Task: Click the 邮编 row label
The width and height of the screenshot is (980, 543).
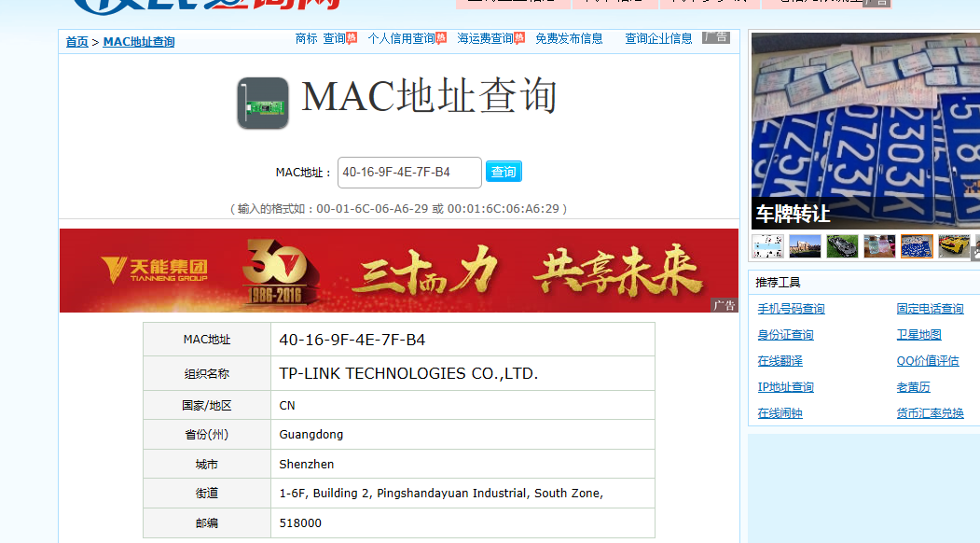Action: (207, 523)
